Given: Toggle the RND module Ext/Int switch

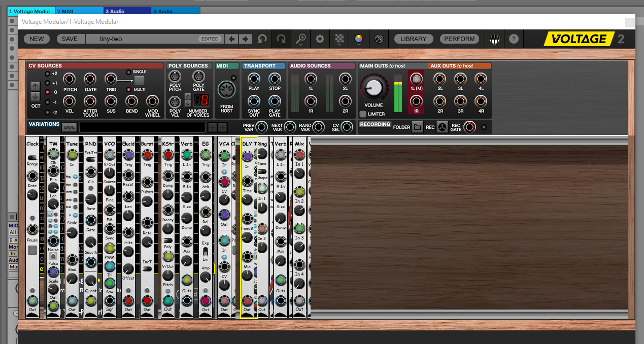Looking at the screenshot, I should (x=91, y=159).
